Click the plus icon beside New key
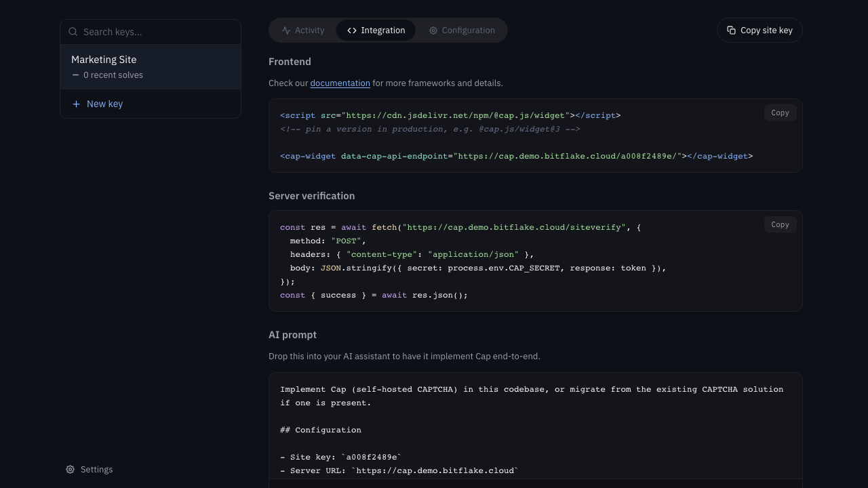The height and width of the screenshot is (488, 868). coord(76,104)
